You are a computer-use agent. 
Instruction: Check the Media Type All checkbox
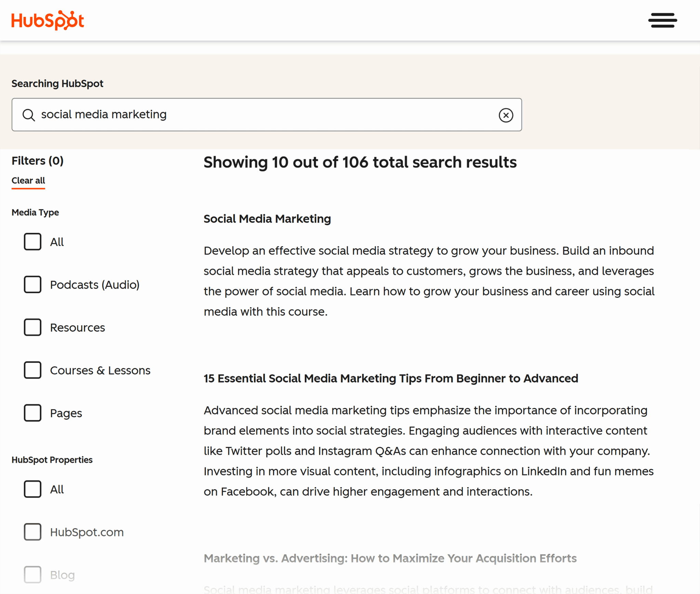(x=32, y=242)
